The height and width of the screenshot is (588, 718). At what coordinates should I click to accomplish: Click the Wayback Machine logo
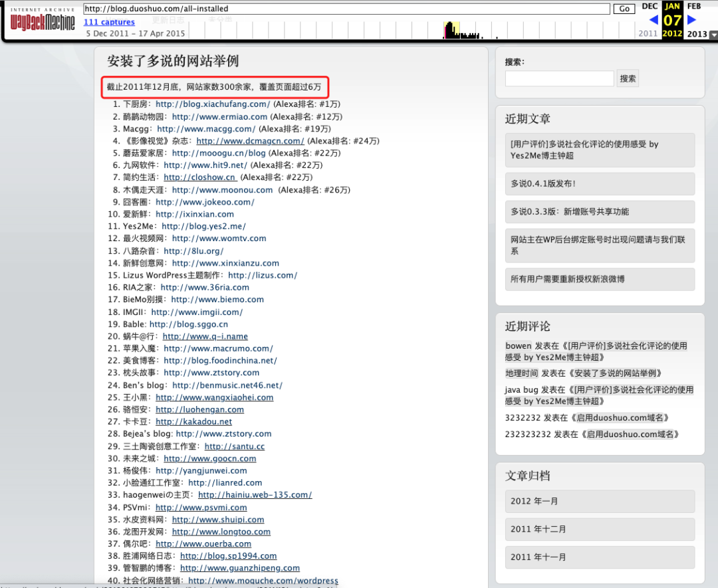(42, 21)
